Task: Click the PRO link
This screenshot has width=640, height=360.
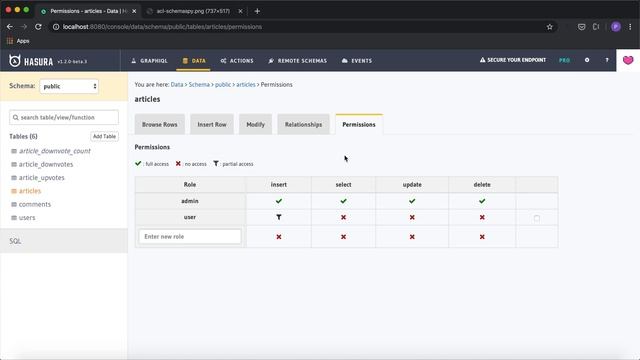Action: point(564,60)
